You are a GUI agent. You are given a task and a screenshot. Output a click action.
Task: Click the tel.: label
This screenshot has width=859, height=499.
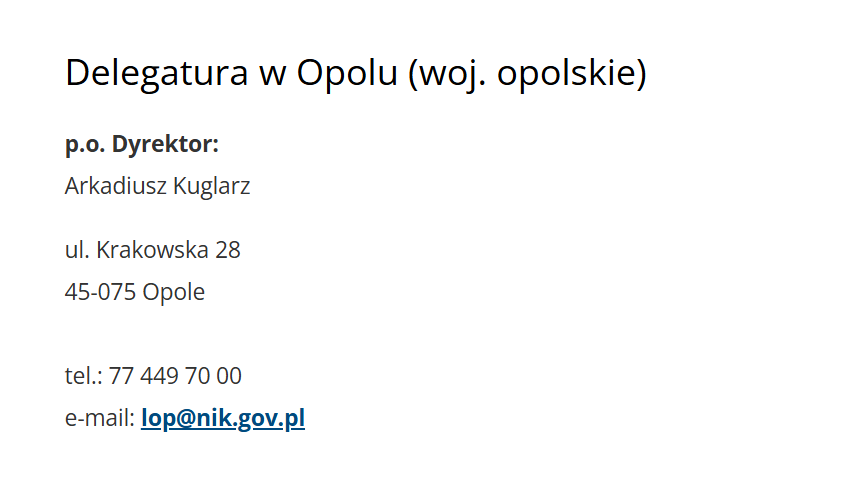[x=84, y=376]
